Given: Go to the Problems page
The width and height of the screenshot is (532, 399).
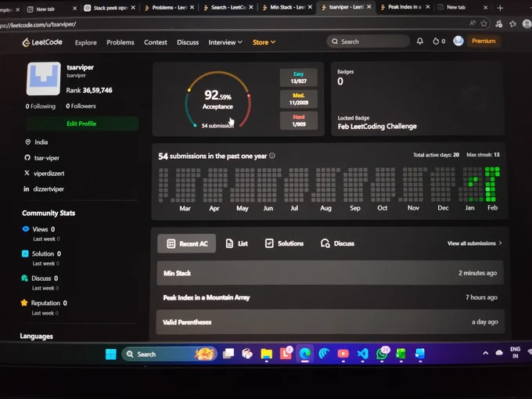Looking at the screenshot, I should 120,42.
